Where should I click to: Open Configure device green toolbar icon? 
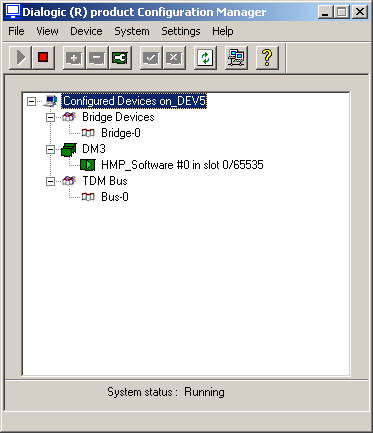click(x=120, y=58)
